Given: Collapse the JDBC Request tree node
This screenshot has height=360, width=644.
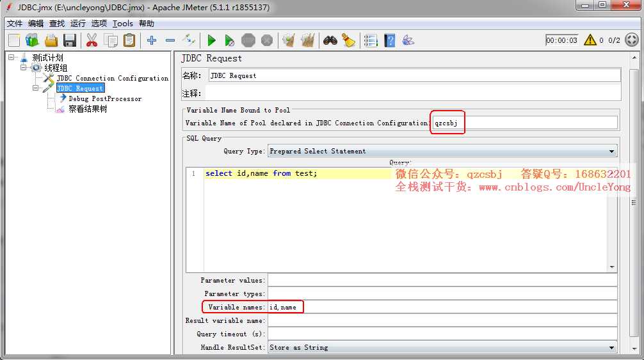Looking at the screenshot, I should (x=36, y=88).
